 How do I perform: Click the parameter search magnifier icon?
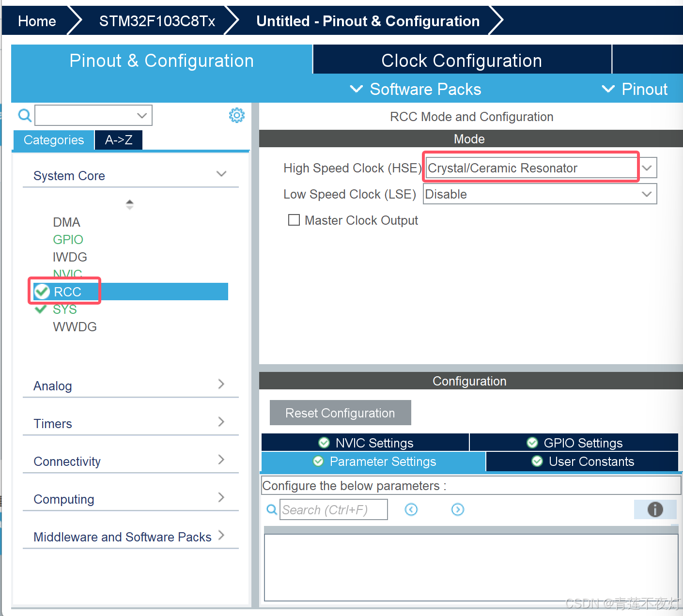tap(272, 509)
